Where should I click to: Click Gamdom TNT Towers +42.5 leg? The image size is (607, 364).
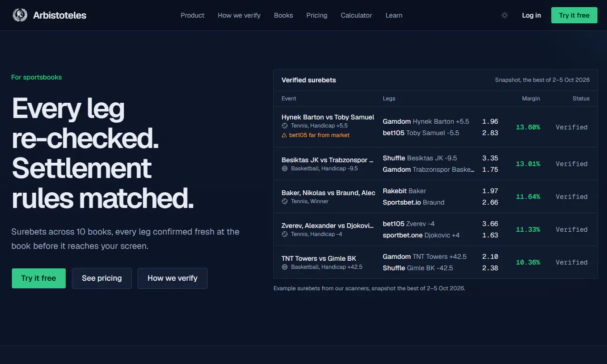[425, 256]
